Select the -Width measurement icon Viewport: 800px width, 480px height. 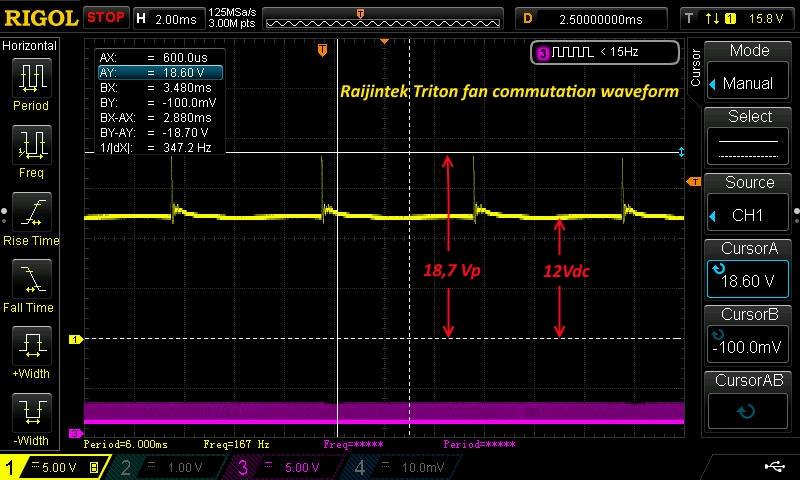(x=32, y=413)
